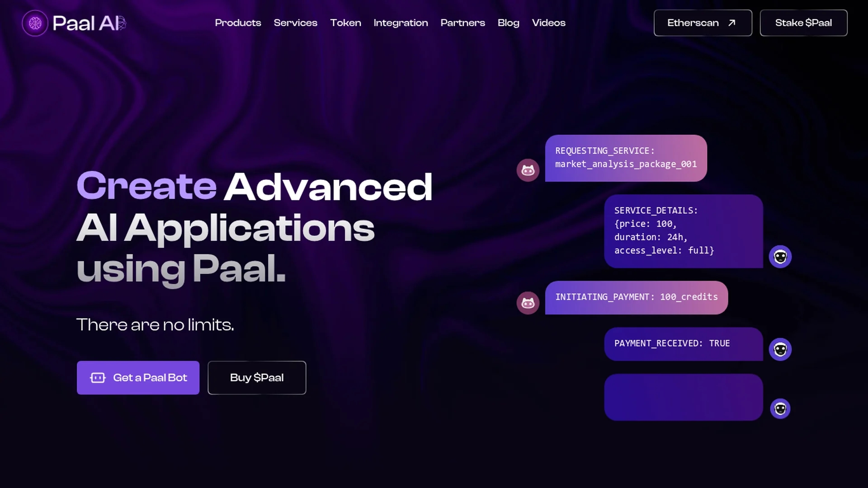The height and width of the screenshot is (488, 868).
Task: Click the Get a Paal Bot button
Action: pos(138,378)
